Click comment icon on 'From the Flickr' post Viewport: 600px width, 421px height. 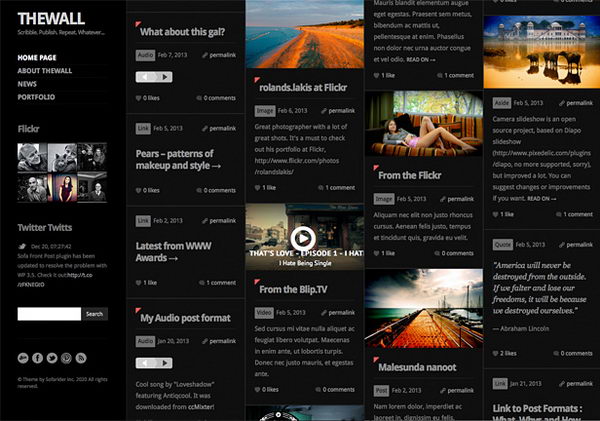click(x=437, y=253)
